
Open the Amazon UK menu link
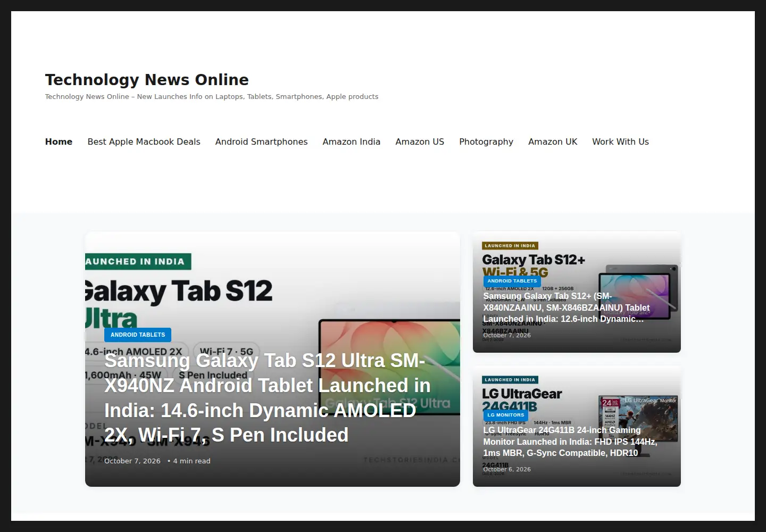point(553,142)
